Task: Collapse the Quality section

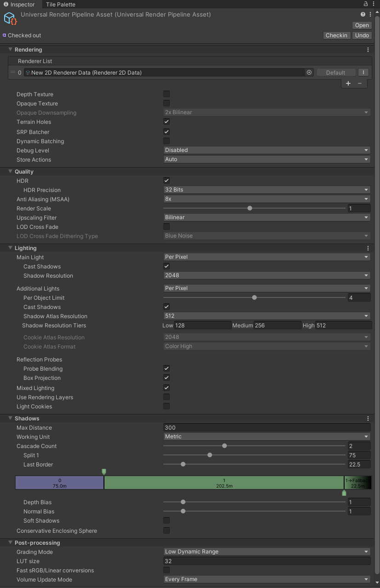Action: coord(10,171)
